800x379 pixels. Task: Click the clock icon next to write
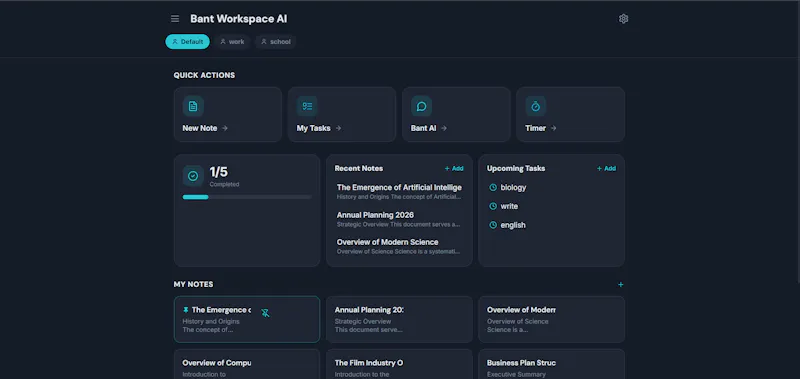[x=493, y=207]
